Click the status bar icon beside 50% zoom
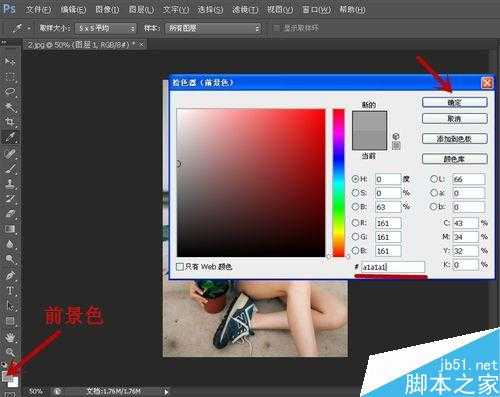Viewport: 500px width, 397px height. click(57, 391)
